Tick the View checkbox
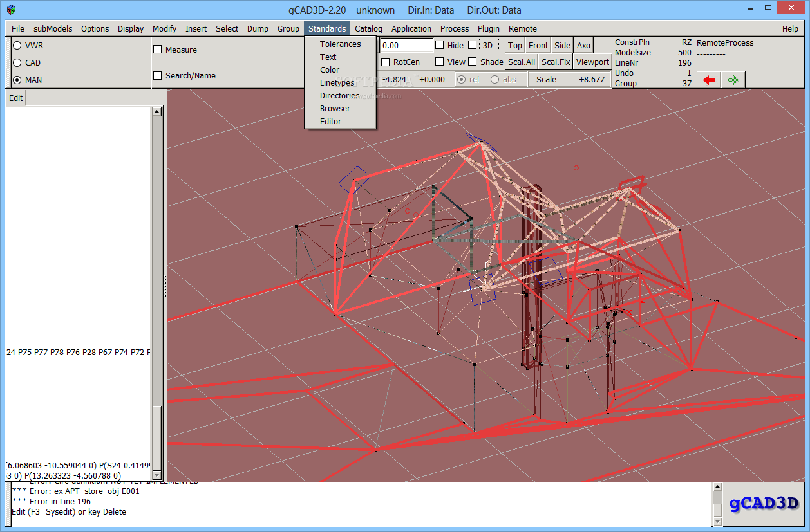The width and height of the screenshot is (810, 532). coord(439,62)
